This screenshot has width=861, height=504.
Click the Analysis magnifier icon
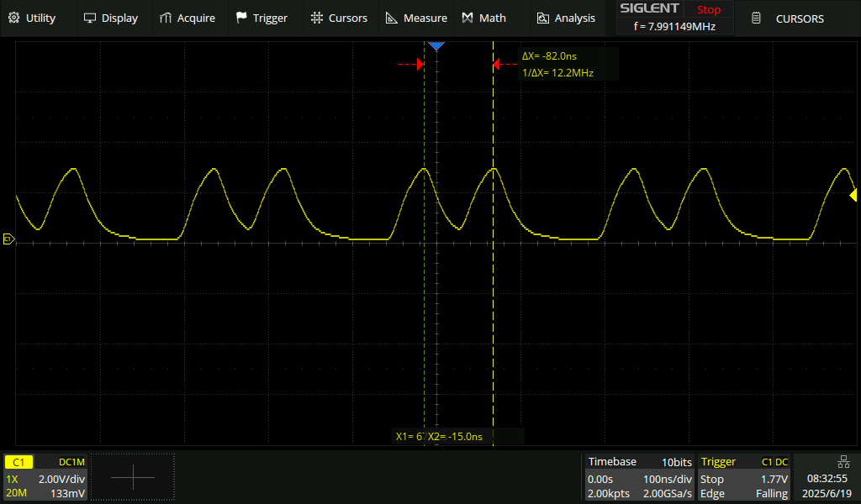(x=542, y=18)
